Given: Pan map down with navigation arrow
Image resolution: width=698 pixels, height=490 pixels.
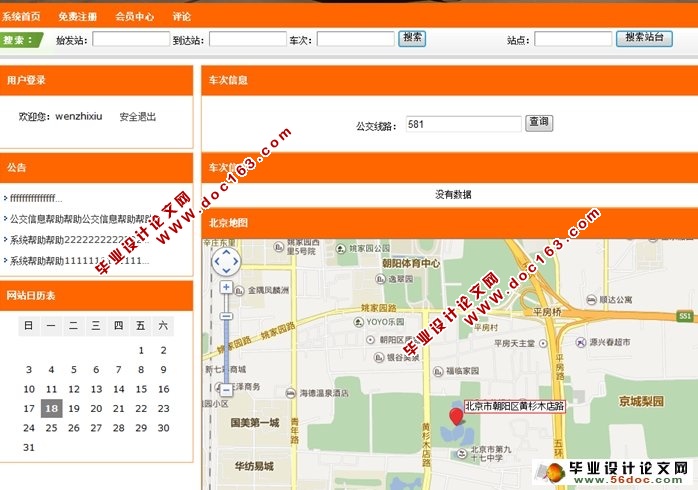Looking at the screenshot, I should [226, 270].
